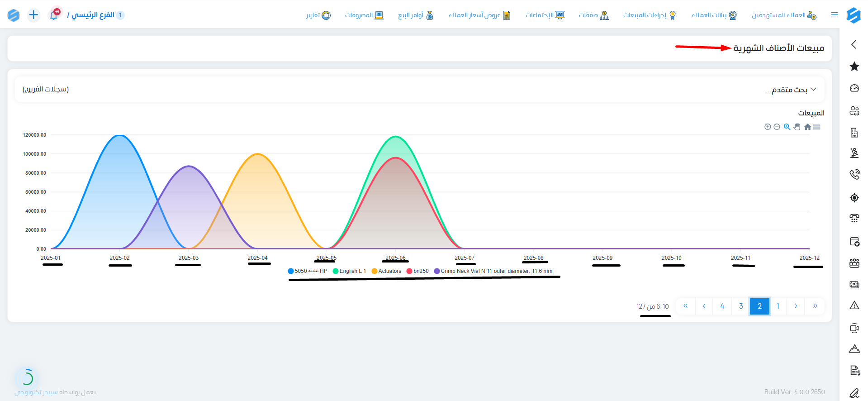Open the warning triangle icon in sidebar
The image size is (868, 401).
(x=854, y=306)
